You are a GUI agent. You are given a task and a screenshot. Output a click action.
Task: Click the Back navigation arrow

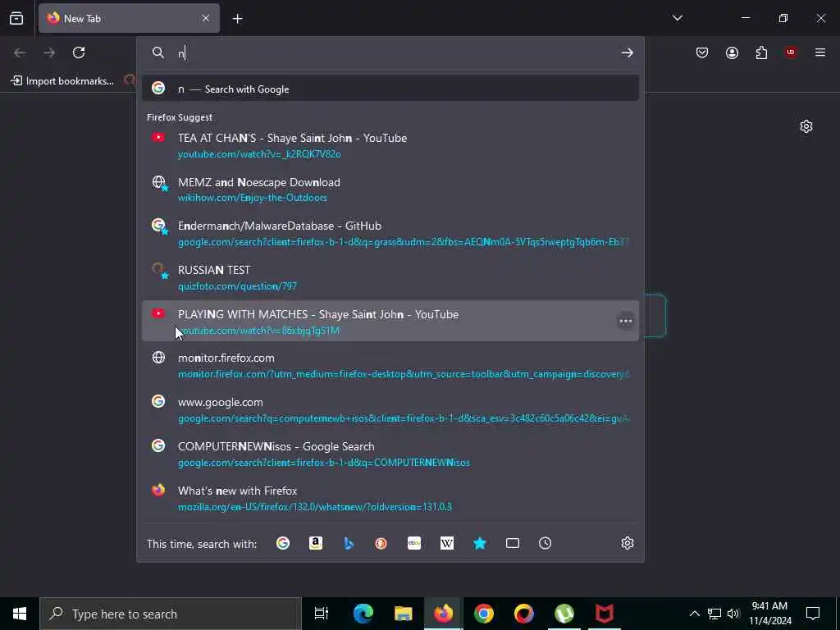pyautogui.click(x=20, y=52)
